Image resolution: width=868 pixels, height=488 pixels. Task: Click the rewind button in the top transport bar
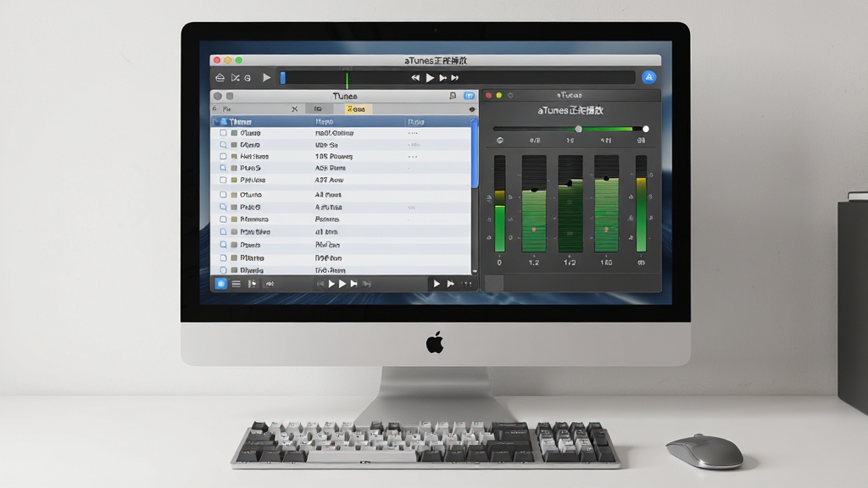[x=415, y=78]
